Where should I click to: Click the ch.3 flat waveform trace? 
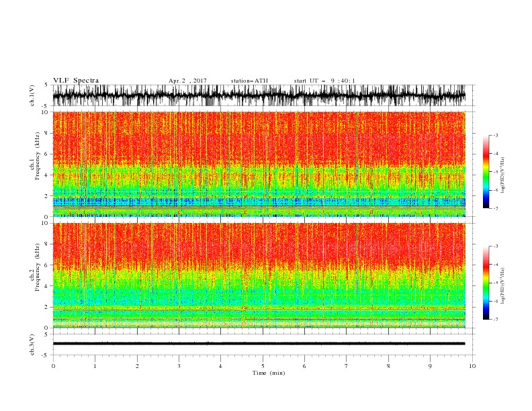pyautogui.click(x=259, y=344)
